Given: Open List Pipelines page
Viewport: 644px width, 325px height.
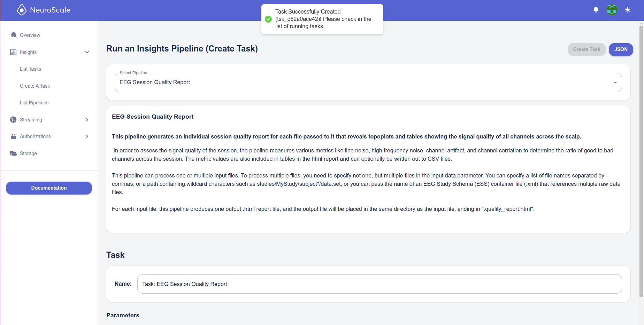Looking at the screenshot, I should pos(34,103).
